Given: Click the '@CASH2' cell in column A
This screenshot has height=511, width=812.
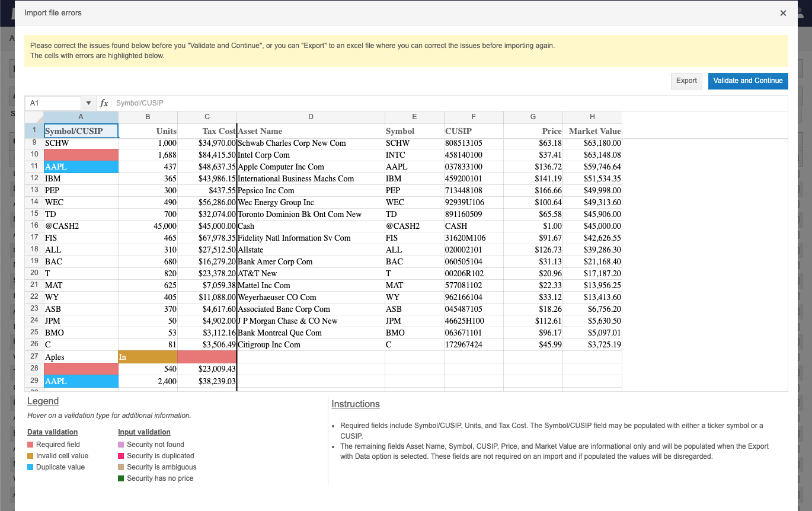Looking at the screenshot, I should point(81,226).
